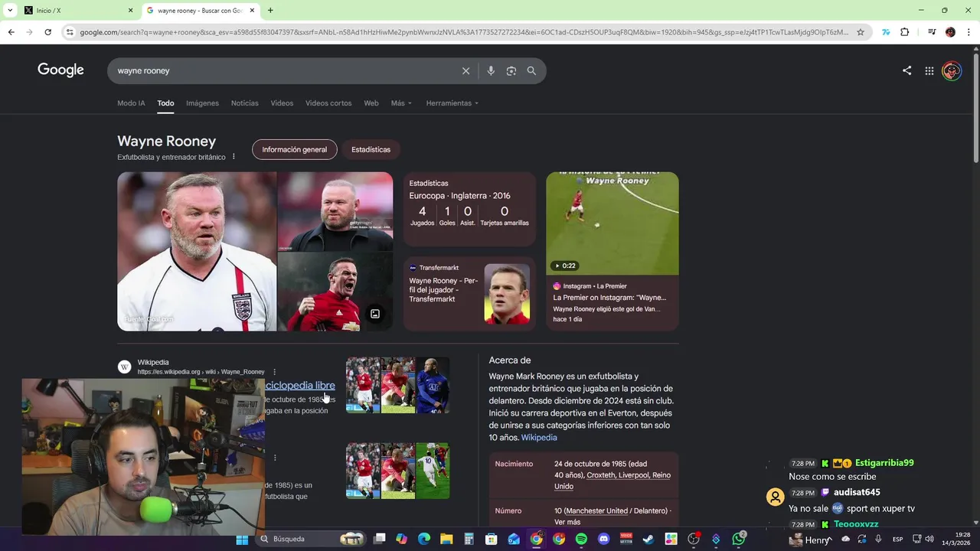Open the Wikipedia link in Acerca de
980x551 pixels.
[539, 438]
